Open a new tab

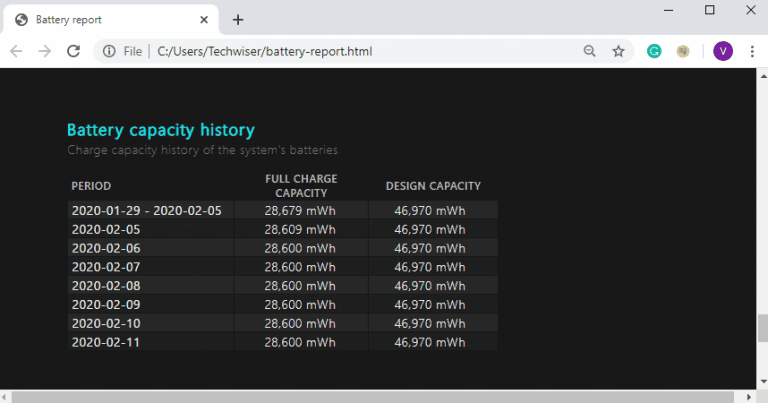(x=238, y=20)
